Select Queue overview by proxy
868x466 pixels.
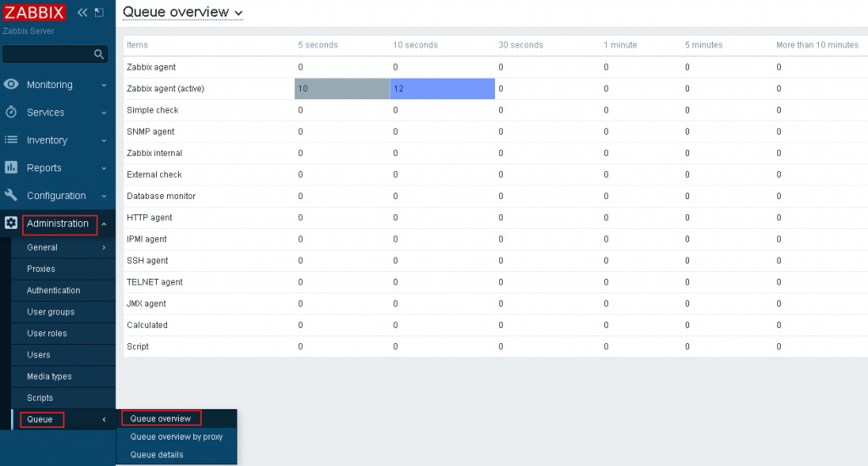(176, 436)
